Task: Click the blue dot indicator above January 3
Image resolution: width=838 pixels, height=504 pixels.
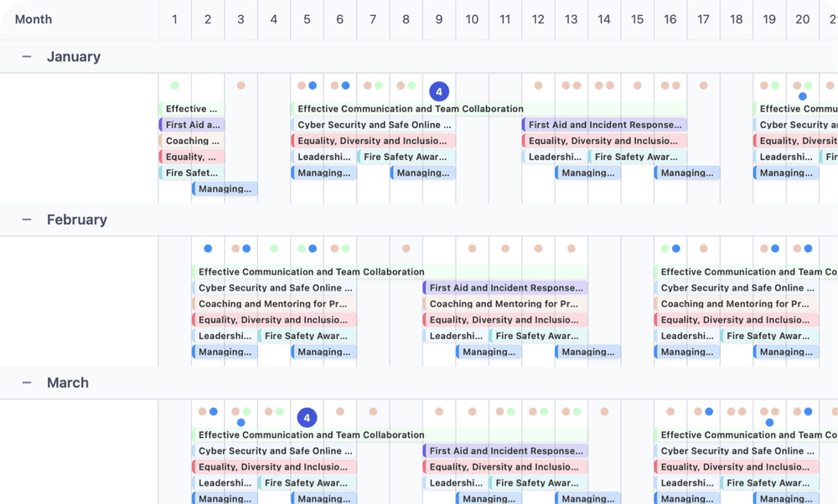Action: point(312,85)
